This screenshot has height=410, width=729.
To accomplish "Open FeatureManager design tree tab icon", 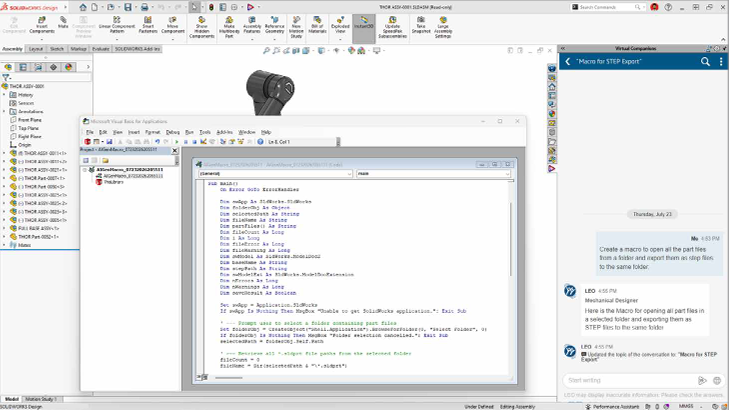I will coord(8,67).
